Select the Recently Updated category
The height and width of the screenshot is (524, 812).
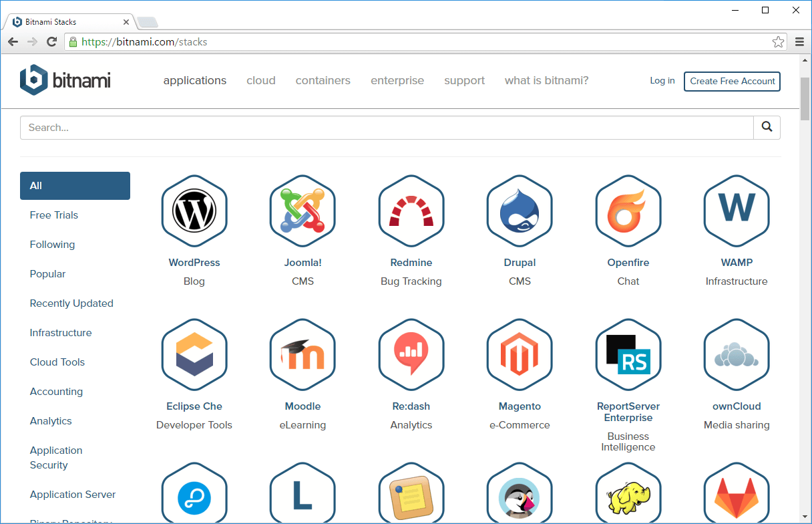[x=71, y=303]
